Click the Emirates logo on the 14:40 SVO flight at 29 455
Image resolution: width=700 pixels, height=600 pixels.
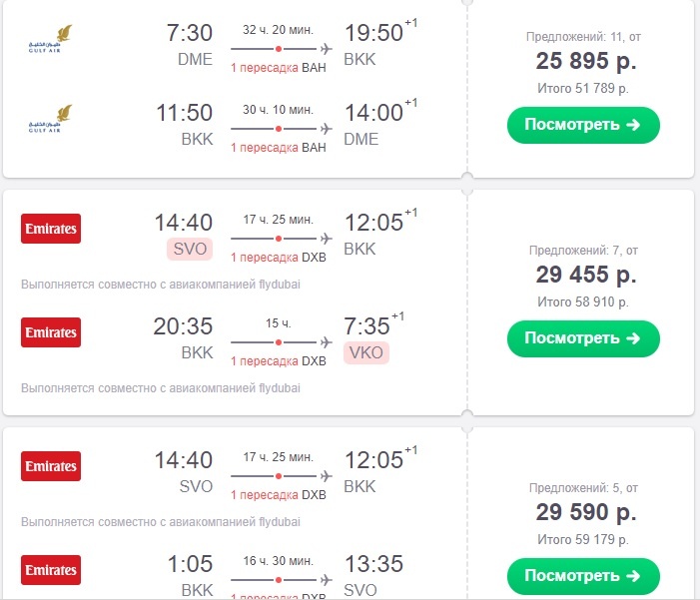(51, 229)
